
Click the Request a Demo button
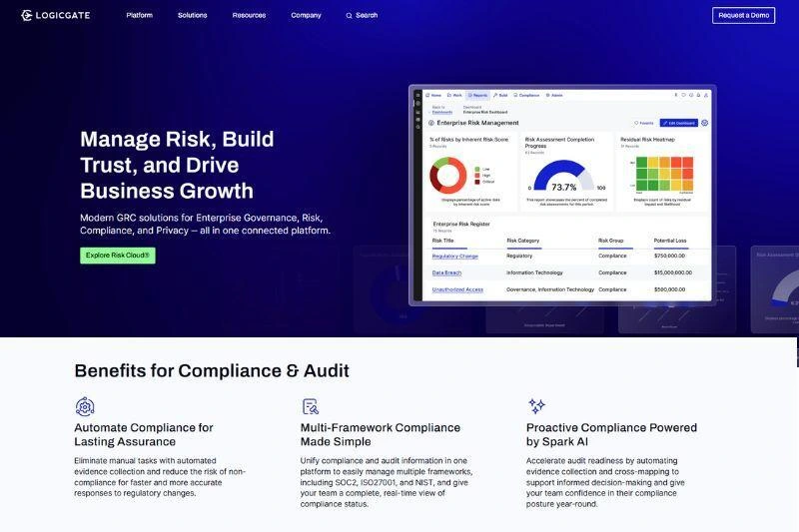pos(743,15)
